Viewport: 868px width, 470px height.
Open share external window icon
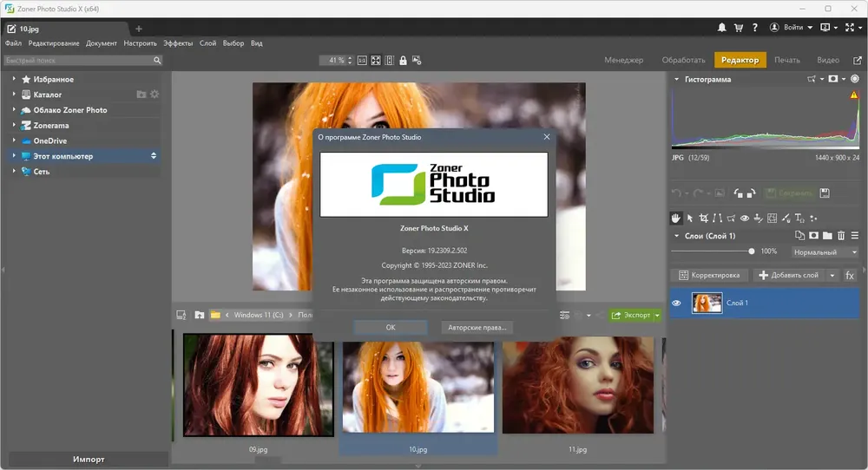tap(858, 61)
